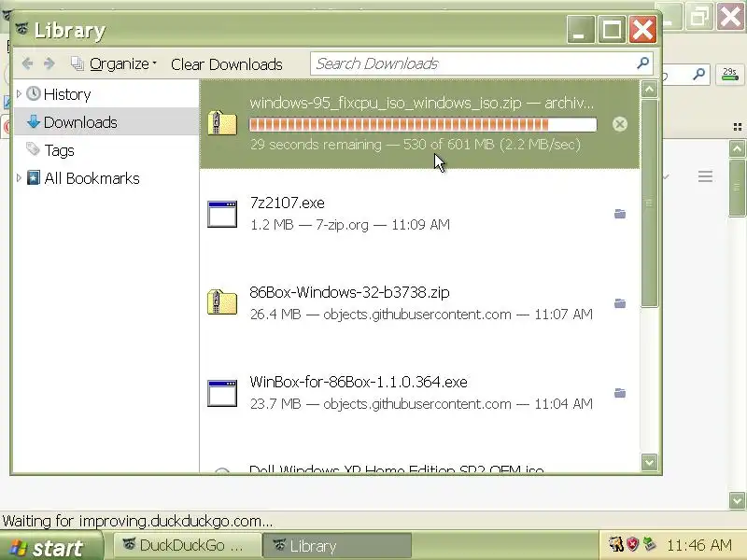Select WinBox-for-86Box-1.1.0.364.exe entry
Image resolution: width=747 pixels, height=560 pixels.
[419, 392]
